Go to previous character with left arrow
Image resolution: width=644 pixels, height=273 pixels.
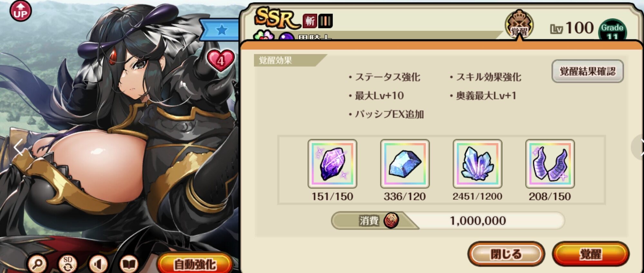tap(18, 147)
